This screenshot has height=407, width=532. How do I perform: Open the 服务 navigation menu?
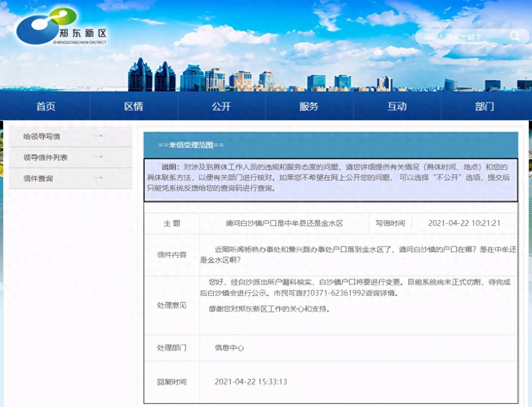(309, 106)
